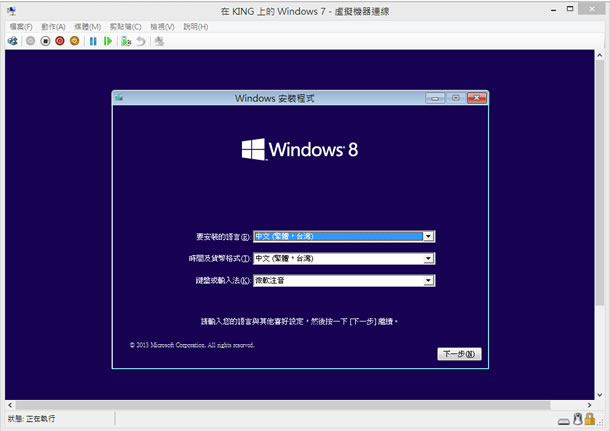This screenshot has width=610, height=431.
Task: Click the vertical scrollbar down arrow
Action: click(599, 394)
